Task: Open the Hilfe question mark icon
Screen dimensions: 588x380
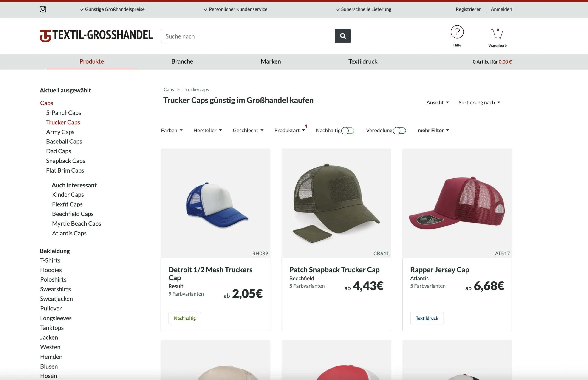Action: [457, 32]
